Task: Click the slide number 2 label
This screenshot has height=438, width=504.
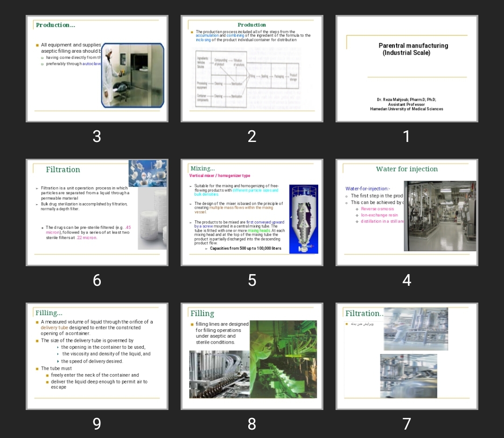Action: 252,136
